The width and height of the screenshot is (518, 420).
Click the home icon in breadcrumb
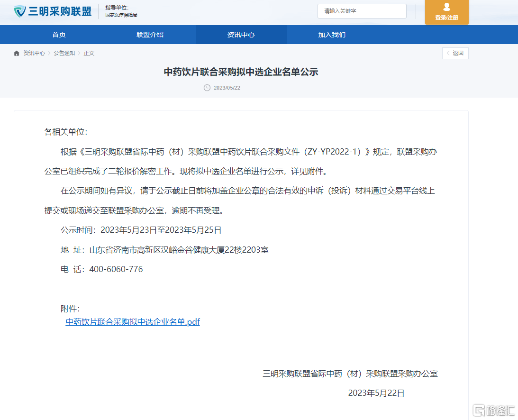coord(17,53)
